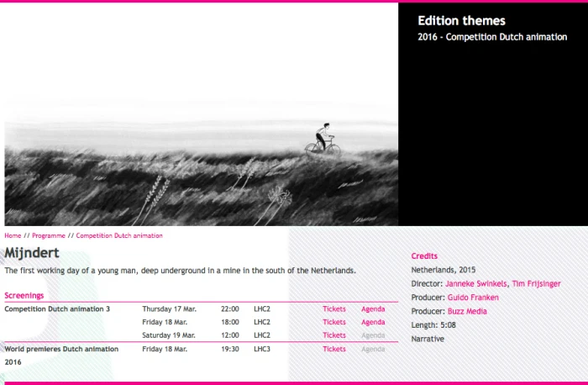Image resolution: width=588 pixels, height=385 pixels.
Task: Click the Credits section heading
Action: click(424, 256)
